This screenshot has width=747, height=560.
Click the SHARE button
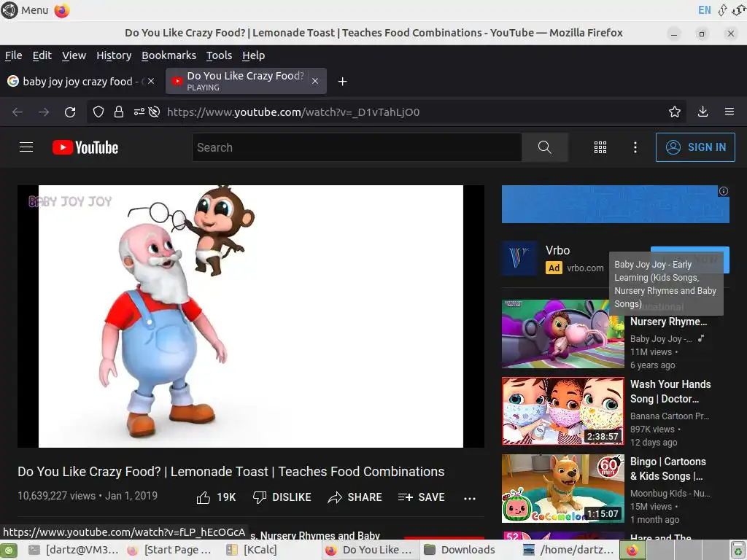tap(355, 497)
